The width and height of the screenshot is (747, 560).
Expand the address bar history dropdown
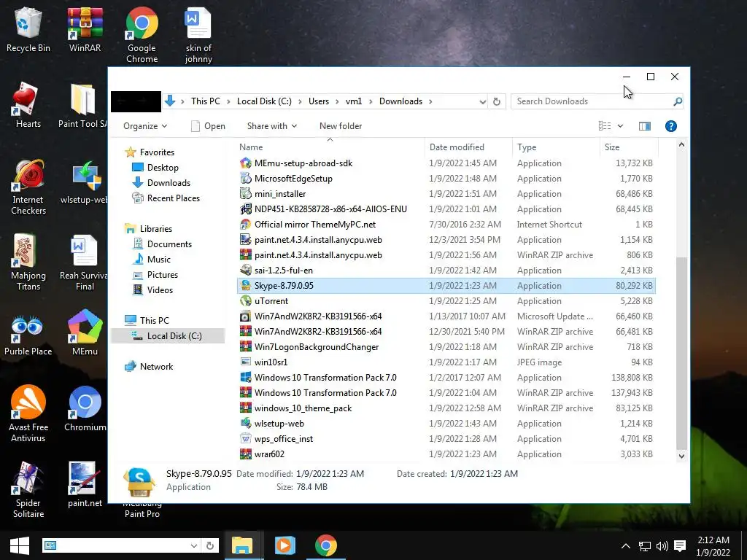pyautogui.click(x=483, y=102)
